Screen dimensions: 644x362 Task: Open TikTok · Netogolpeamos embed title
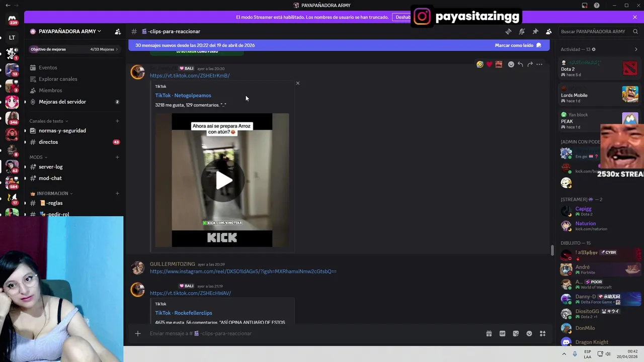click(x=183, y=95)
